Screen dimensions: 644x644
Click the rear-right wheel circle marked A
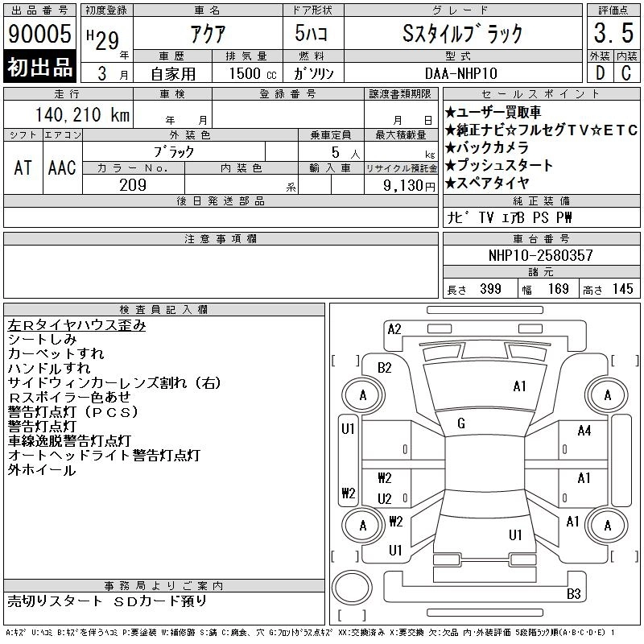[607, 525]
